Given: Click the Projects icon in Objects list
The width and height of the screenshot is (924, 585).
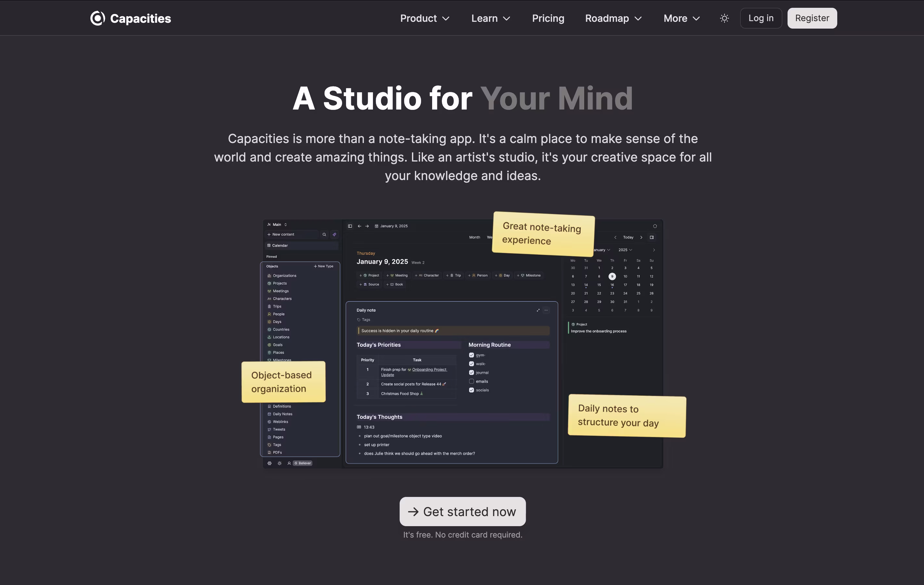Looking at the screenshot, I should click(269, 283).
